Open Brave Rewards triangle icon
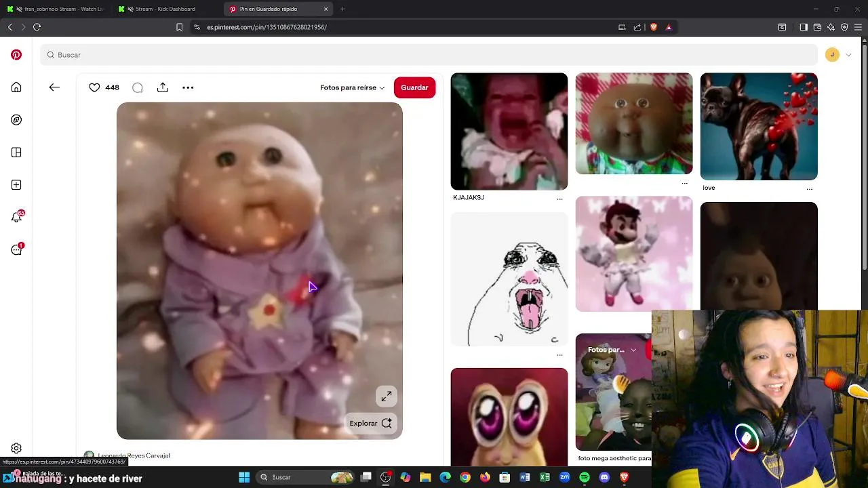The width and height of the screenshot is (868, 488). [x=669, y=27]
